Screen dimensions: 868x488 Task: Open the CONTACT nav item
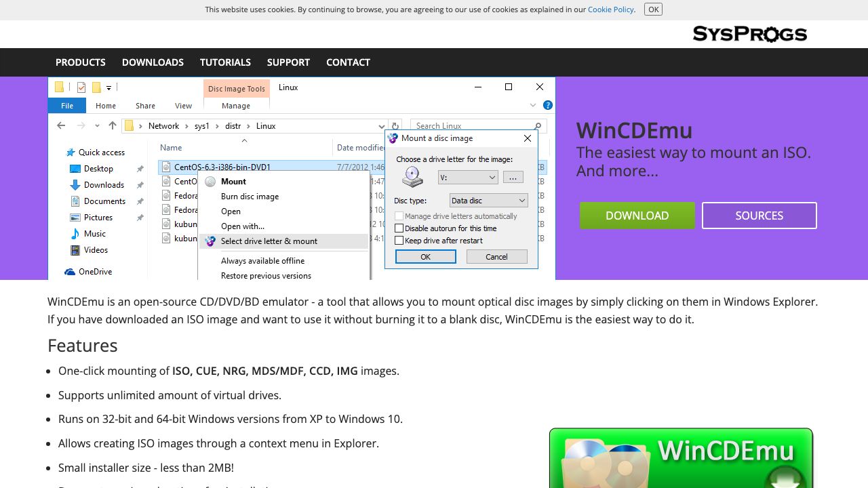pos(348,62)
